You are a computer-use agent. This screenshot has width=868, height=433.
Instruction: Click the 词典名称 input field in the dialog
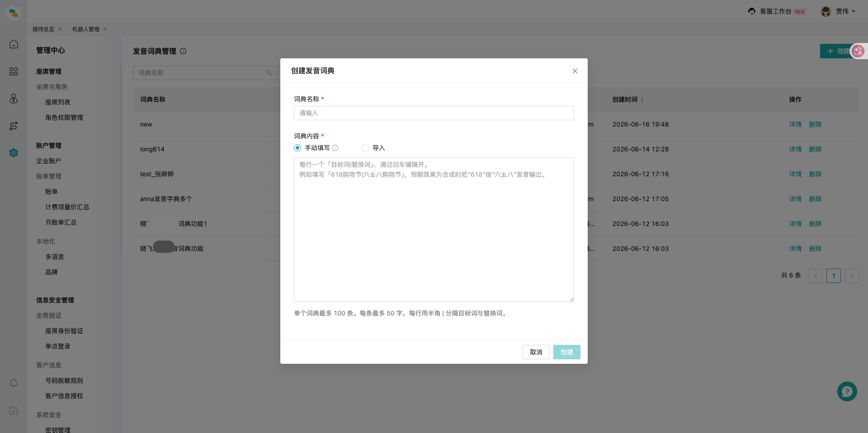click(434, 113)
